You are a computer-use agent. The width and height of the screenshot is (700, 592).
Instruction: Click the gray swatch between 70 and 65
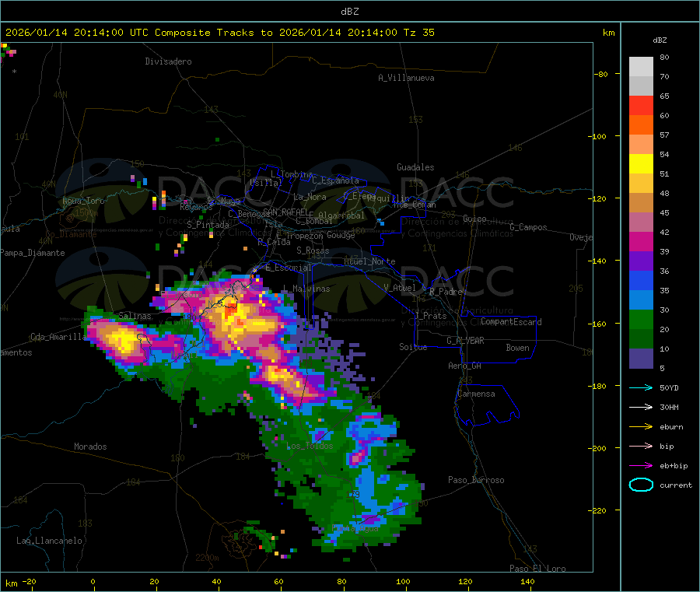click(x=641, y=86)
